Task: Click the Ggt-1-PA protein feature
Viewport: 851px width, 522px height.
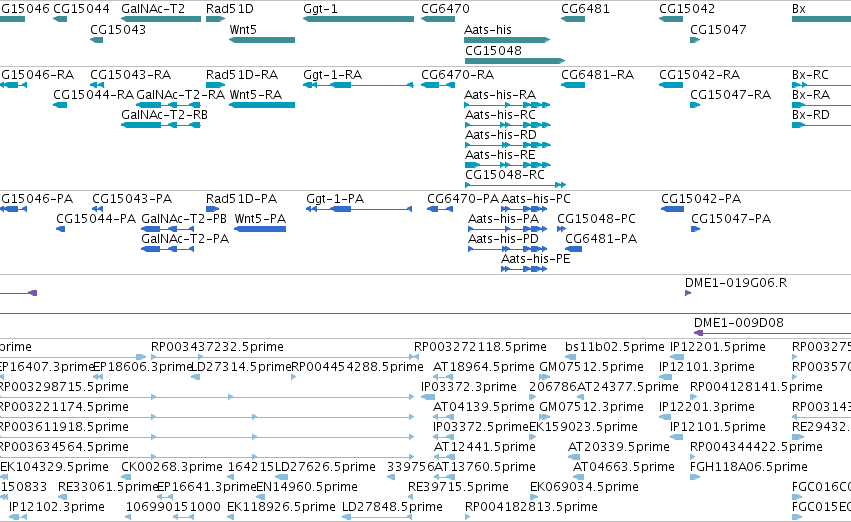Action: point(359,209)
